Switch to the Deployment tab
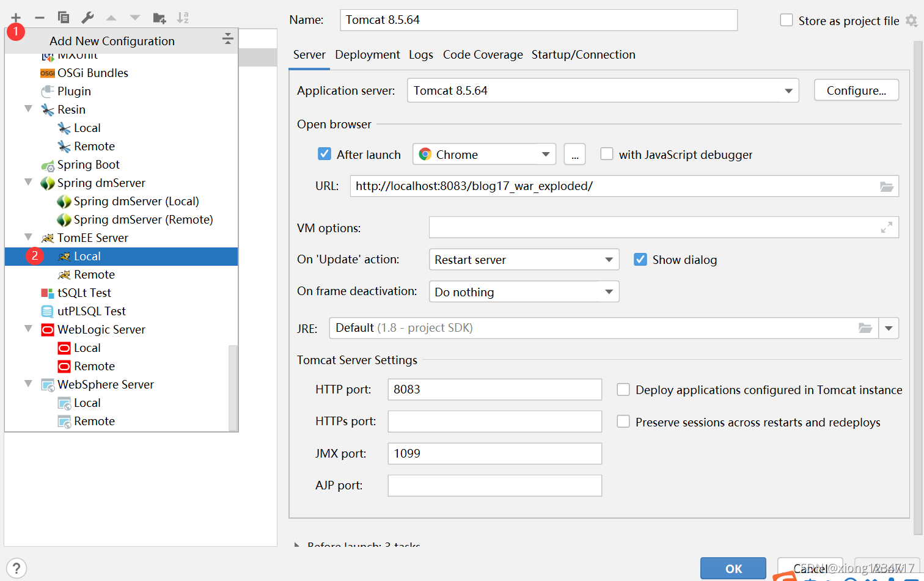 coord(367,55)
